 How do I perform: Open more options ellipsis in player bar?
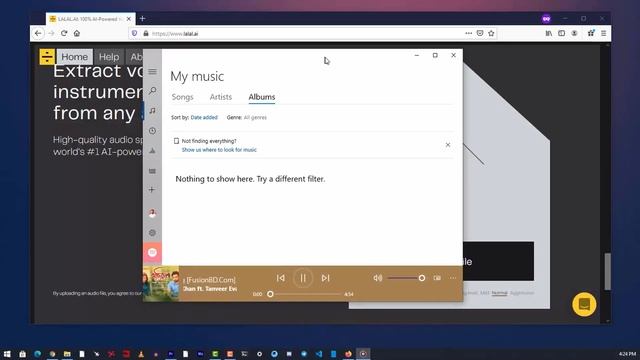453,278
